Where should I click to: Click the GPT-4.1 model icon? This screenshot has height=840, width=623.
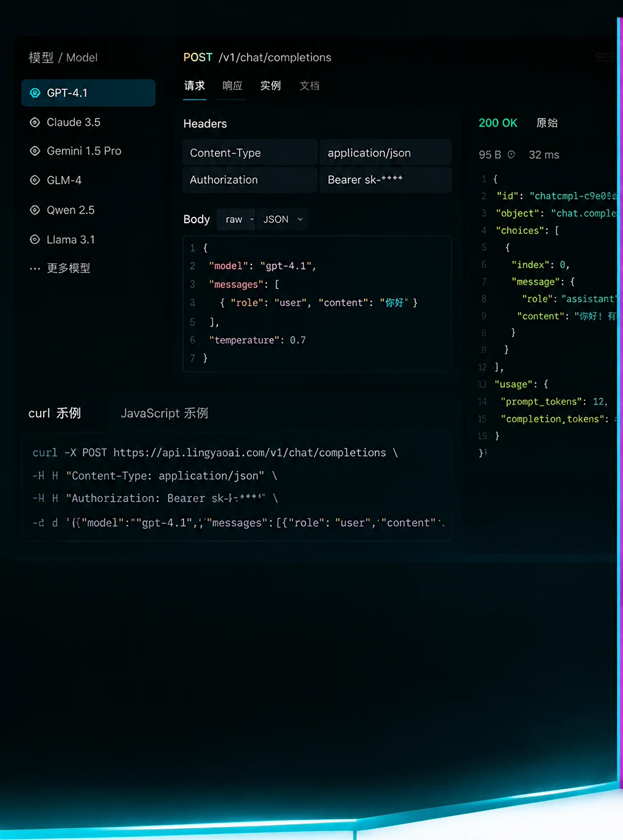(x=35, y=93)
